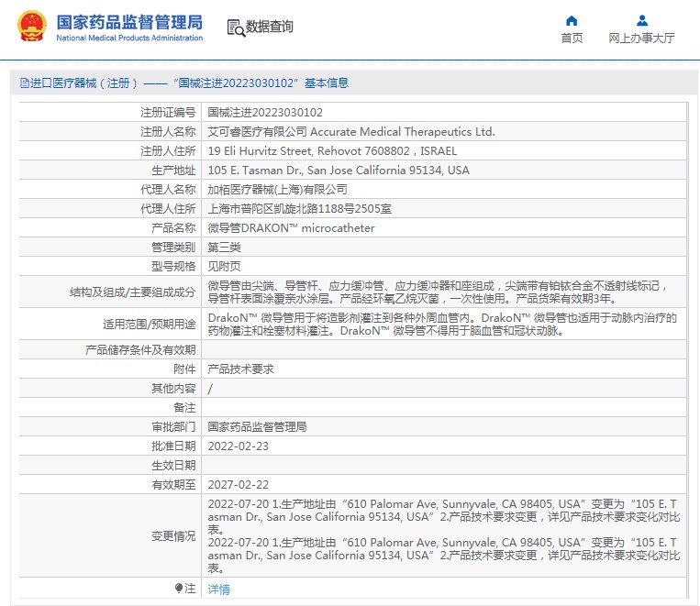Open the 详情 link
The width and height of the screenshot is (700, 606).
218,589
